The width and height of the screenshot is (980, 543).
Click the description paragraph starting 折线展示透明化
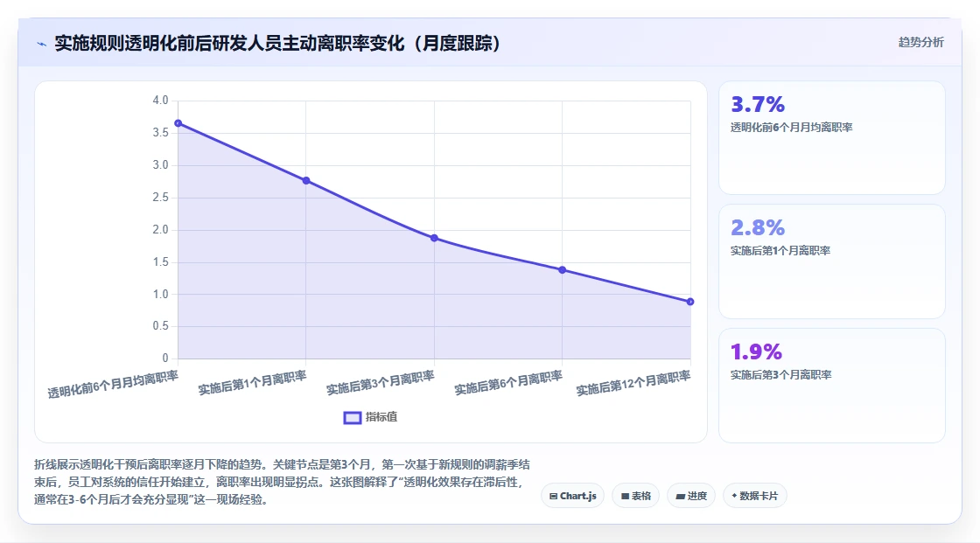coord(282,482)
